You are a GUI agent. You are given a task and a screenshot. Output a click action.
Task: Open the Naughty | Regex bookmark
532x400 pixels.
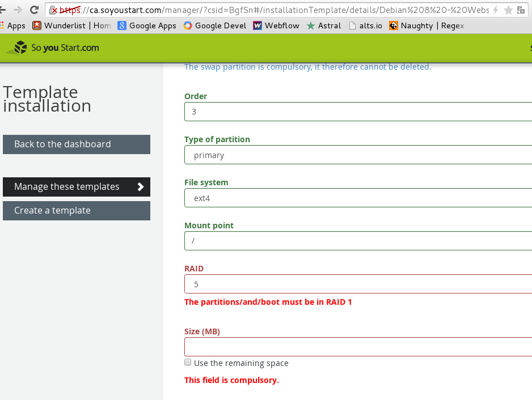pyautogui.click(x=427, y=25)
